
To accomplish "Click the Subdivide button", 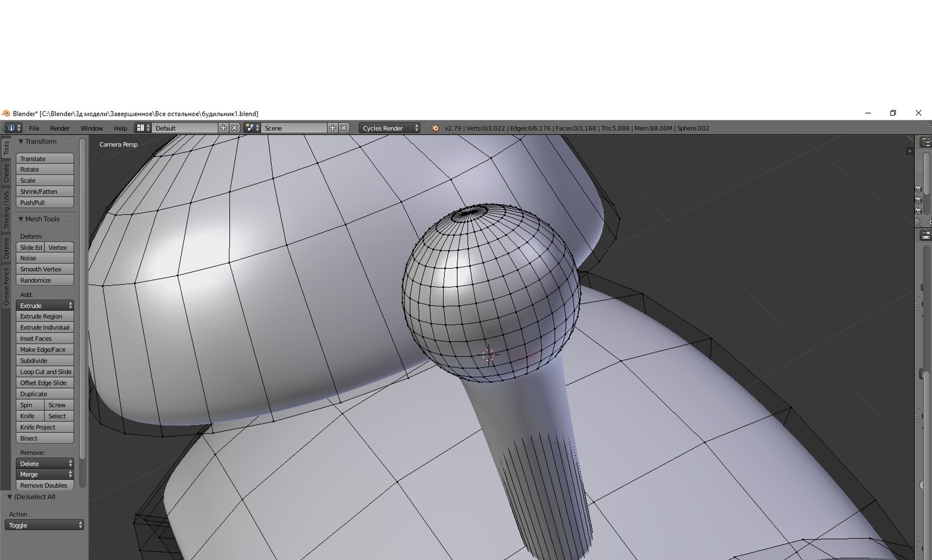I will (45, 361).
